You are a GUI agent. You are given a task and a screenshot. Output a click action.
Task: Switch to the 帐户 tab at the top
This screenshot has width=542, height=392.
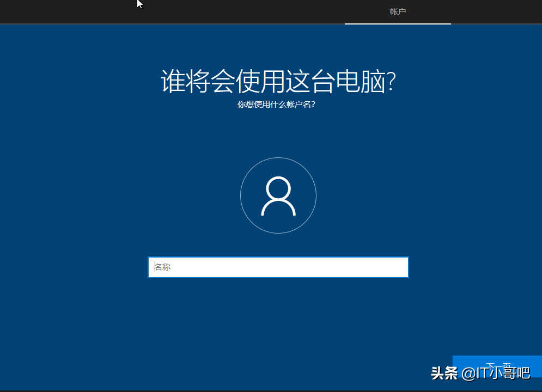(x=398, y=11)
